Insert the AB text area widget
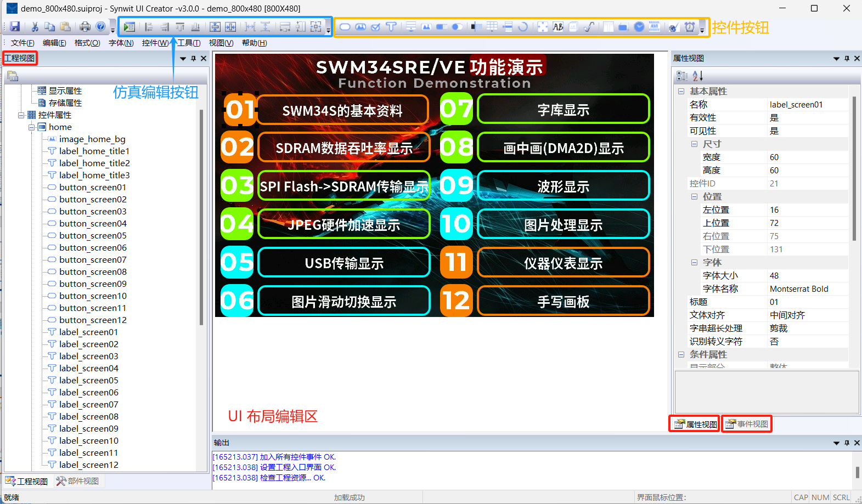 558,26
